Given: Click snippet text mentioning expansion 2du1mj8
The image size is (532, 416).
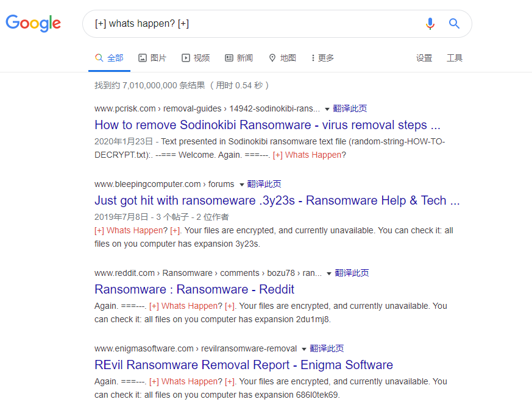Looking at the screenshot, I should pos(271,312).
